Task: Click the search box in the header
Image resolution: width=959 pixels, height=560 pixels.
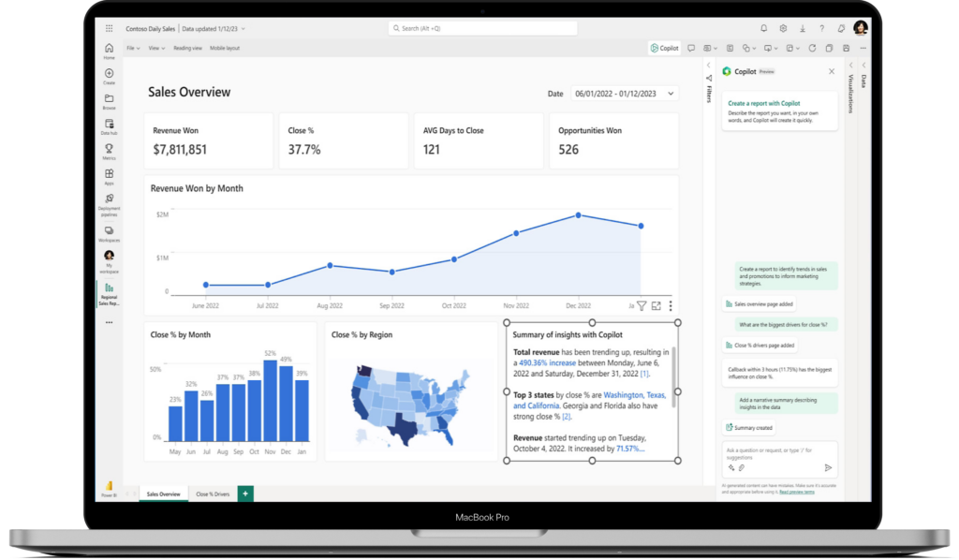Action: tap(482, 28)
